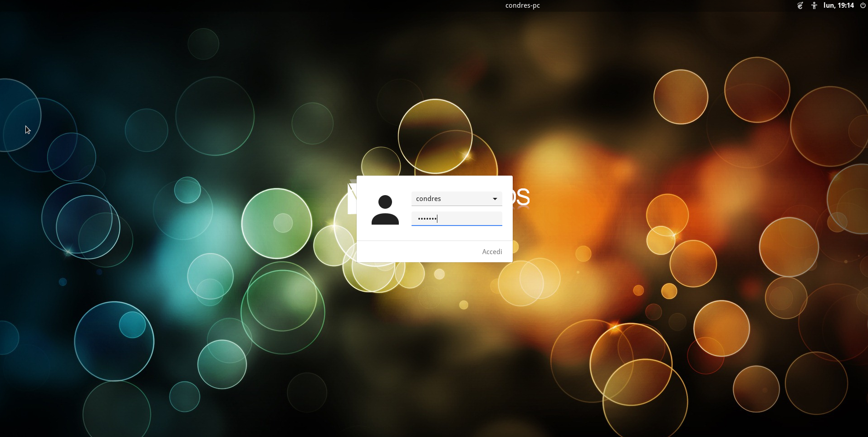
Task: Click the large blue bubble at bottom left
Action: pyautogui.click(x=114, y=341)
